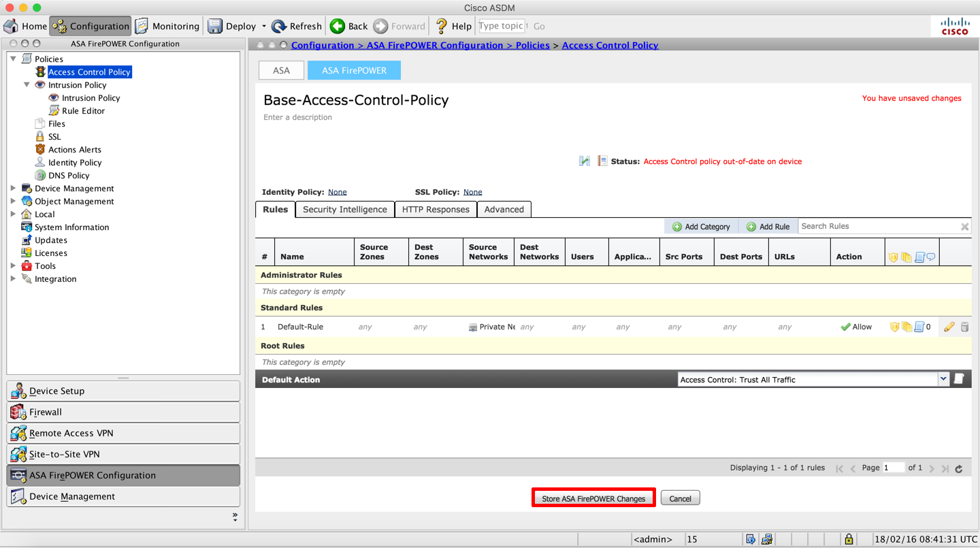980x548 pixels.
Task: Switch to the Monitoring view
Action: click(167, 26)
